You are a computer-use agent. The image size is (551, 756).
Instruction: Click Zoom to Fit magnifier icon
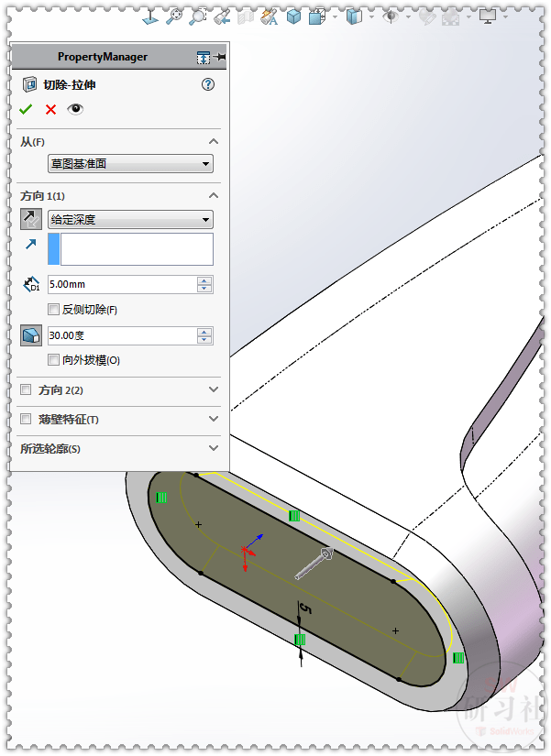click(x=174, y=17)
